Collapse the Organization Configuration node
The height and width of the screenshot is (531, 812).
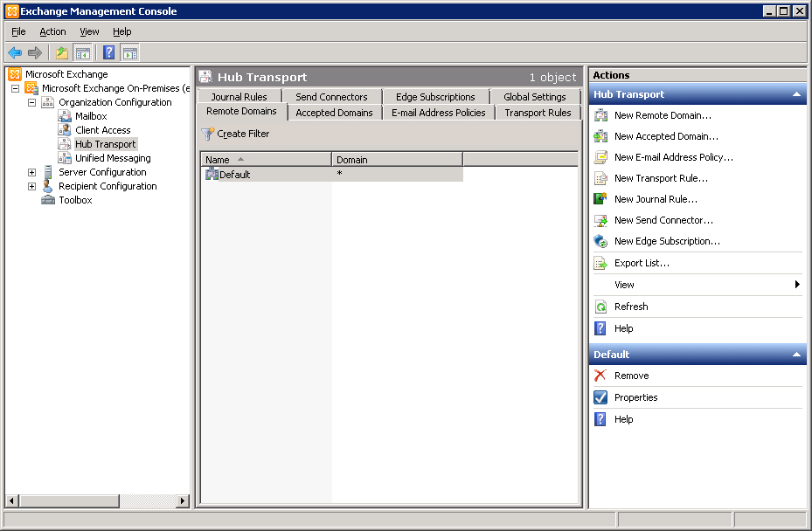tap(32, 102)
